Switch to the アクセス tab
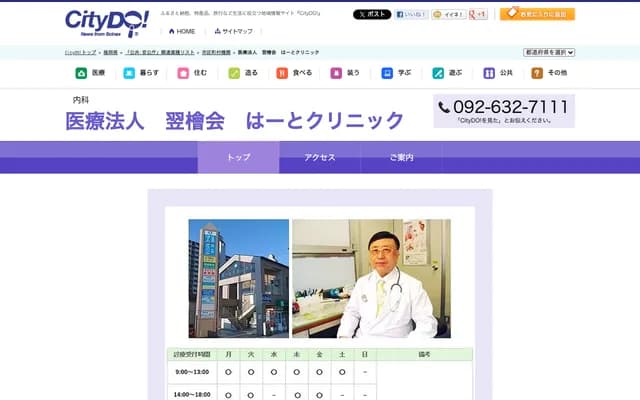 (320, 157)
